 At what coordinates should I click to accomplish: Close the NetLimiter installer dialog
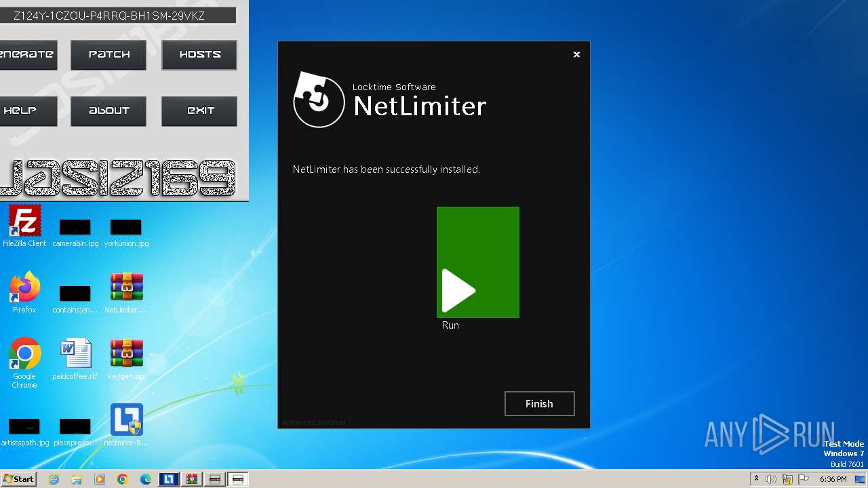click(x=576, y=54)
